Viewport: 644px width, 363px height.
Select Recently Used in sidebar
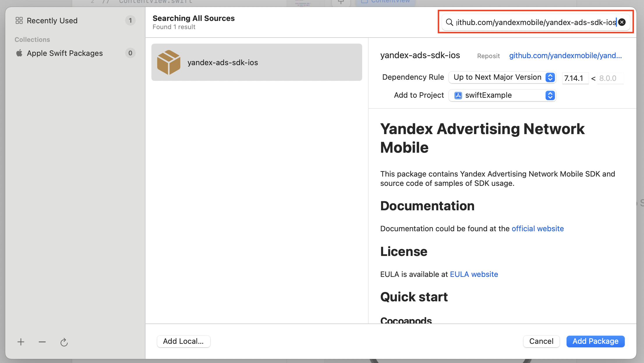pos(52,21)
